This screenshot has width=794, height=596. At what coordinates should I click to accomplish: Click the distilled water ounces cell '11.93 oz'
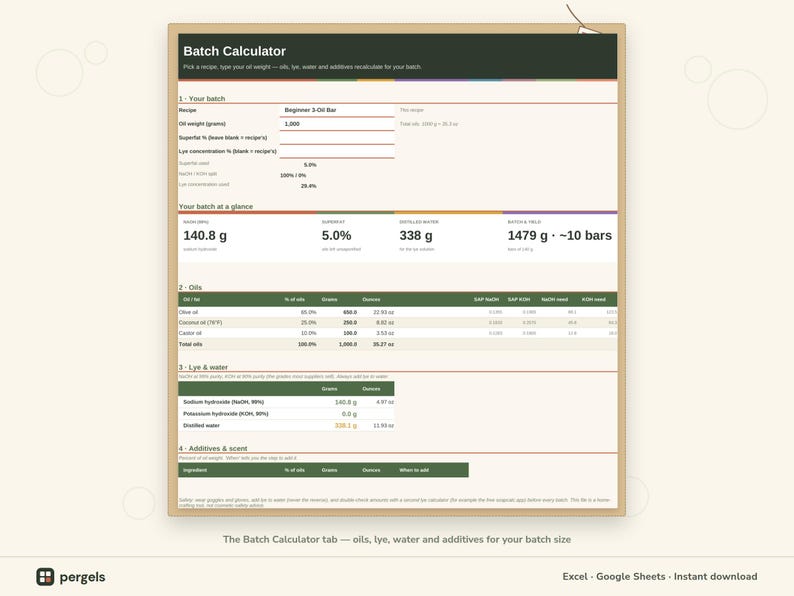(x=383, y=425)
